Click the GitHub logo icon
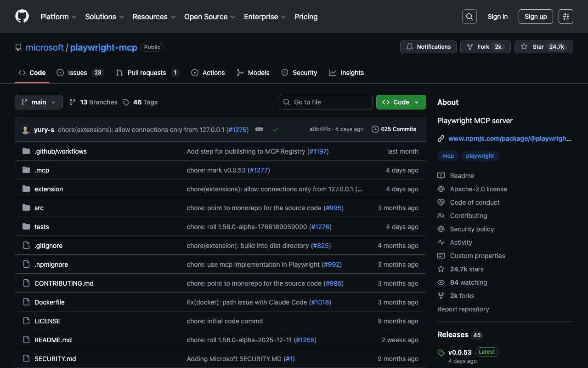588x368 pixels. pos(22,17)
